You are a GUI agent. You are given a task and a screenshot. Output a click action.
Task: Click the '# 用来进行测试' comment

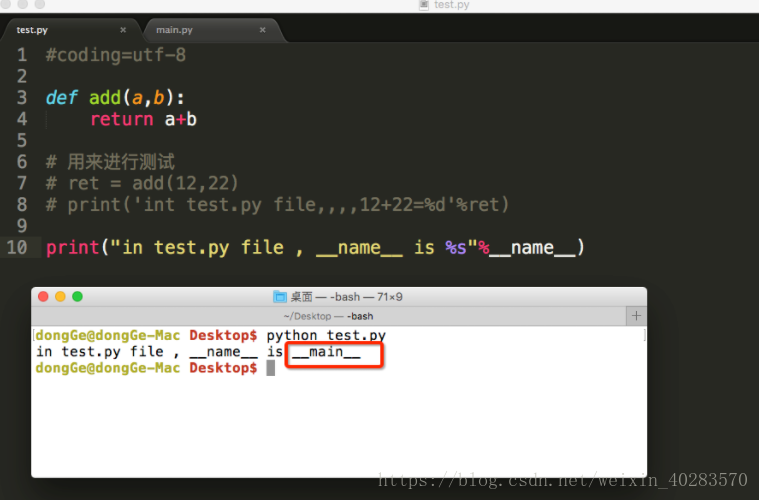(x=110, y=162)
